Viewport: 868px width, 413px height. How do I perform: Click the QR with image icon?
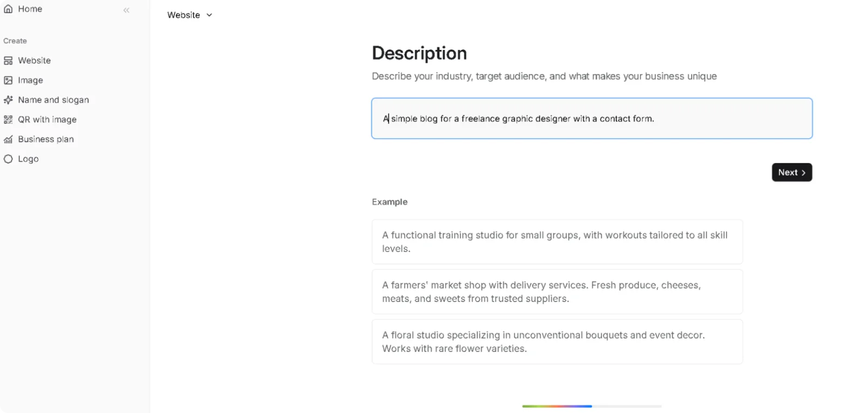coord(8,119)
